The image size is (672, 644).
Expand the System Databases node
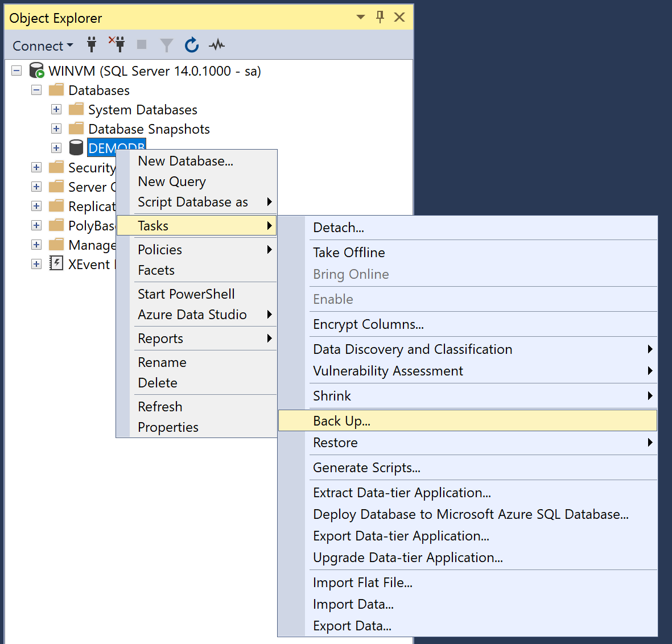[x=56, y=109]
